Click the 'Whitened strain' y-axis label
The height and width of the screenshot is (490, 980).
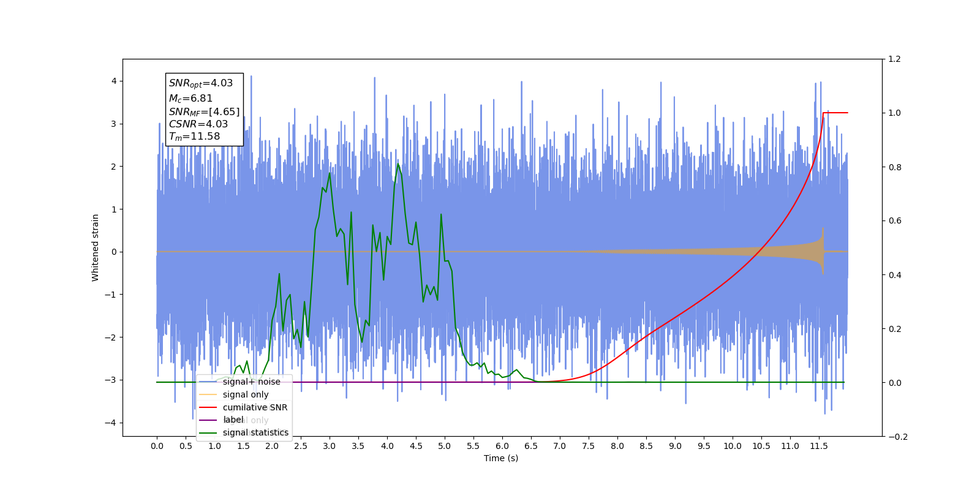[x=96, y=247]
